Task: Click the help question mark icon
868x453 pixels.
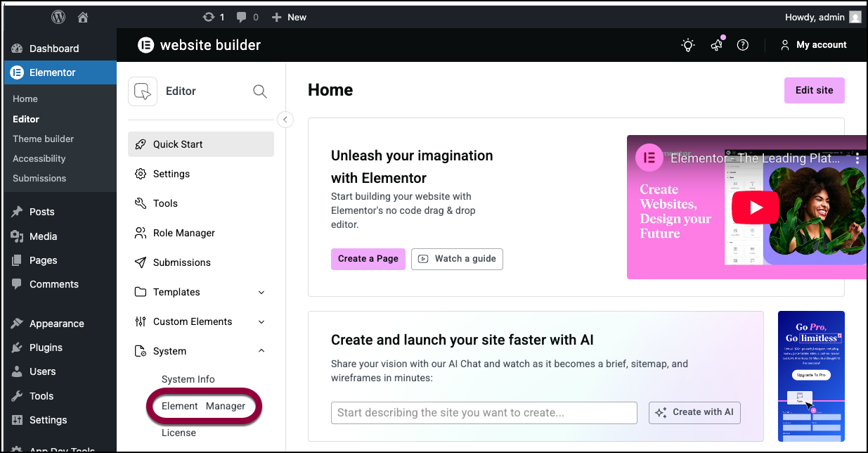Action: pos(742,45)
